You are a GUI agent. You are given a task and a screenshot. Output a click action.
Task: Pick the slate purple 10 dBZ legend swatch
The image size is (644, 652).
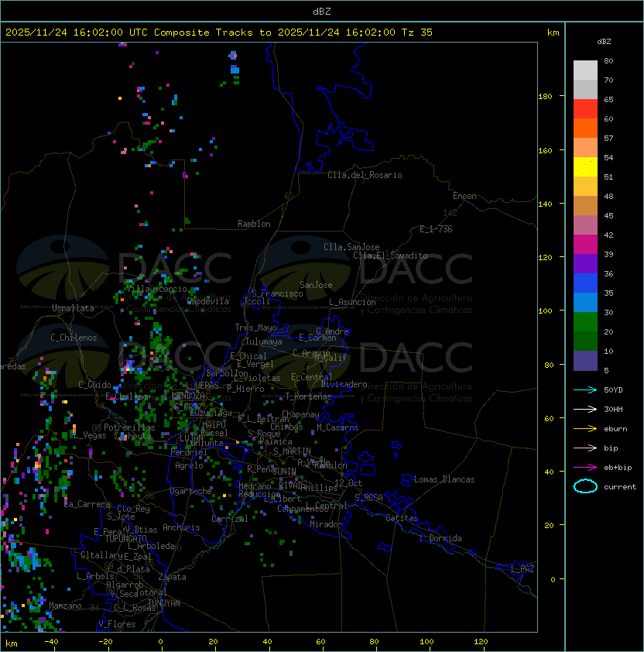pos(585,361)
